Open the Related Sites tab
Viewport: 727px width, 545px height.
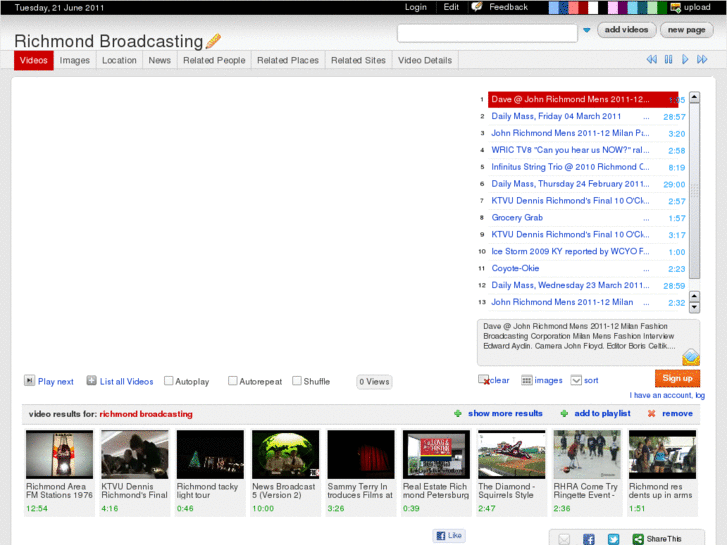(358, 60)
